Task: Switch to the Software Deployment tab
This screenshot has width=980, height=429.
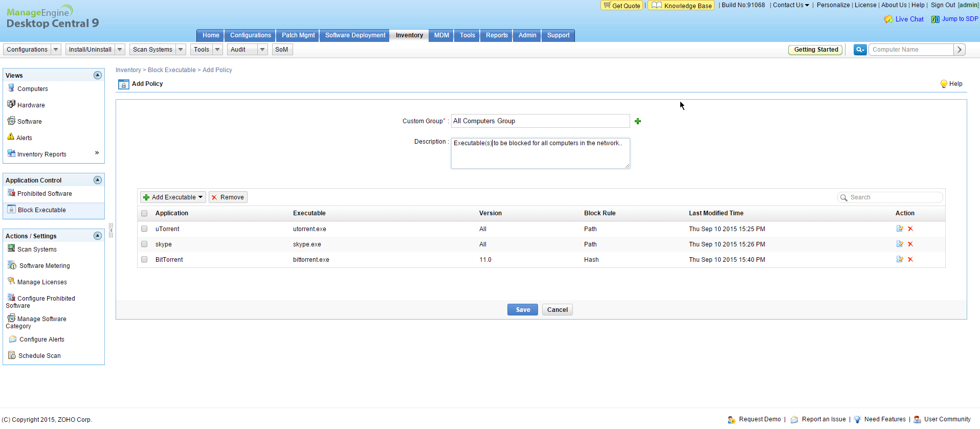Action: pyautogui.click(x=355, y=35)
